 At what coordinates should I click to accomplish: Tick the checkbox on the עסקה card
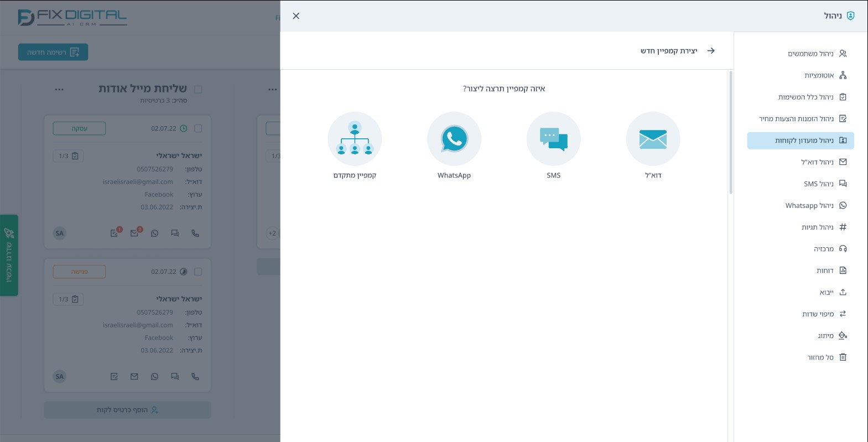pyautogui.click(x=198, y=128)
